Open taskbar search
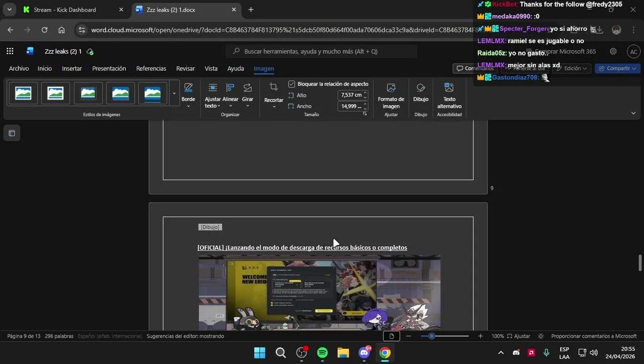This screenshot has width=644, height=364. pyautogui.click(x=281, y=353)
